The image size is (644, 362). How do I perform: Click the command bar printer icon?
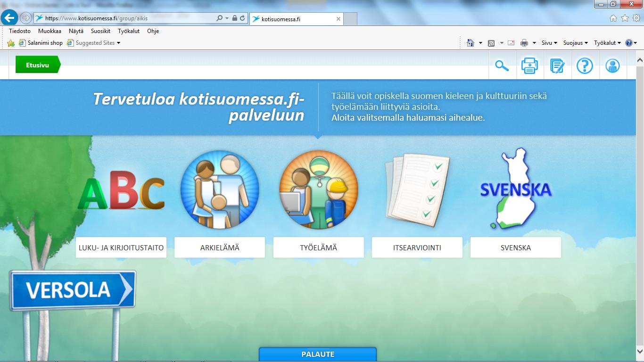tap(524, 43)
